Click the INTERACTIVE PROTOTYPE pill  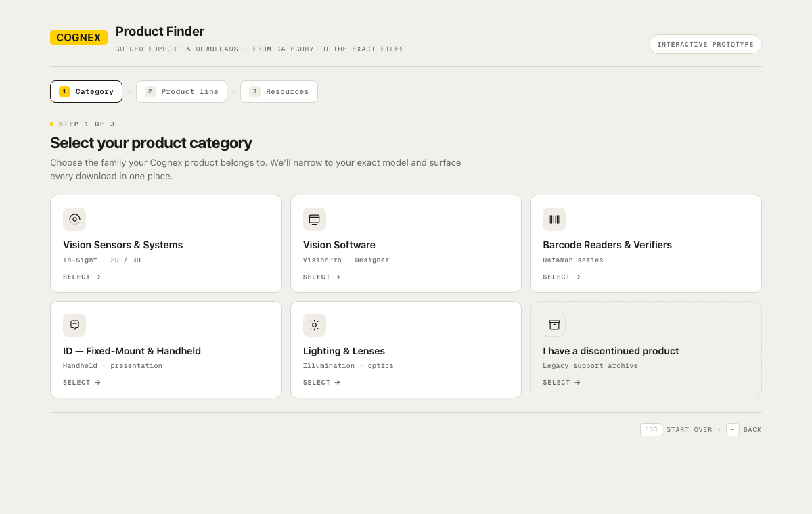point(705,45)
